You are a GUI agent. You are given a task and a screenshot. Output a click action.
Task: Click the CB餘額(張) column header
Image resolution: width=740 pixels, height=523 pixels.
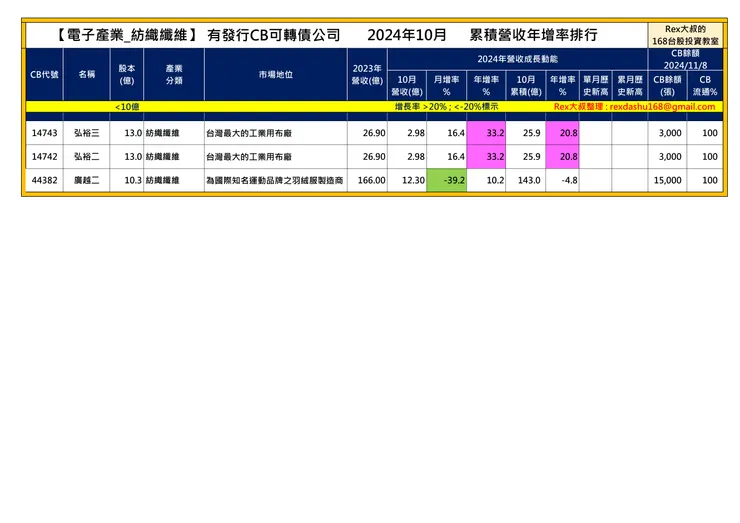[667, 85]
